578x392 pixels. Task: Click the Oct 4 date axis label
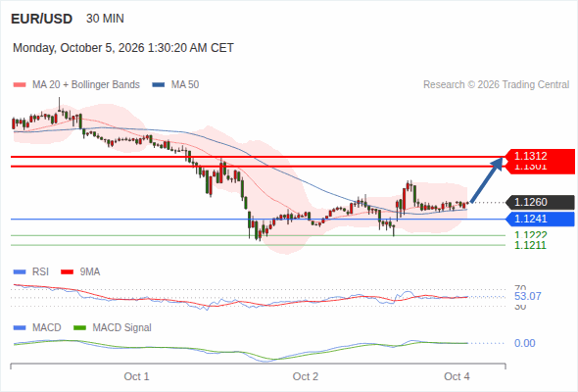tap(457, 376)
